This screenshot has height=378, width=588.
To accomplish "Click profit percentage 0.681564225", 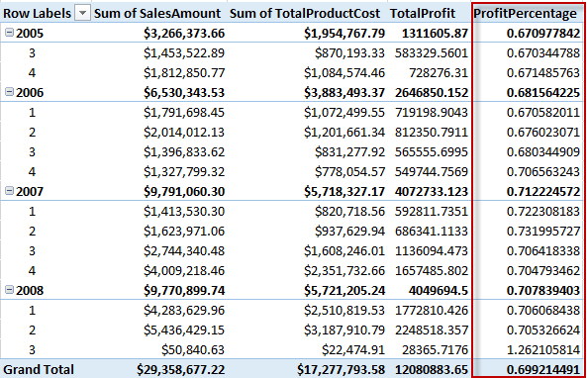I will pos(543,93).
